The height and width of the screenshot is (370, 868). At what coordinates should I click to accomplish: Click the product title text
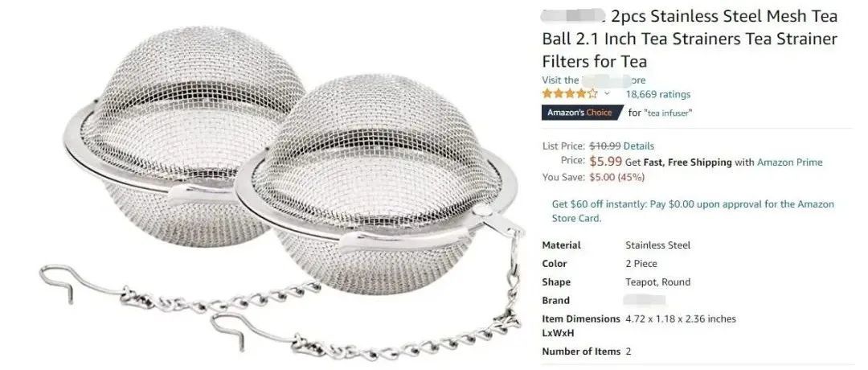tap(690, 39)
